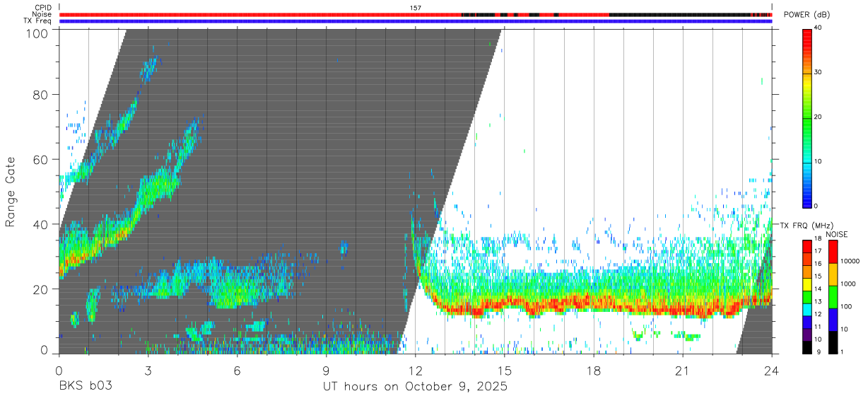Click range gate tick label 40

[41, 224]
